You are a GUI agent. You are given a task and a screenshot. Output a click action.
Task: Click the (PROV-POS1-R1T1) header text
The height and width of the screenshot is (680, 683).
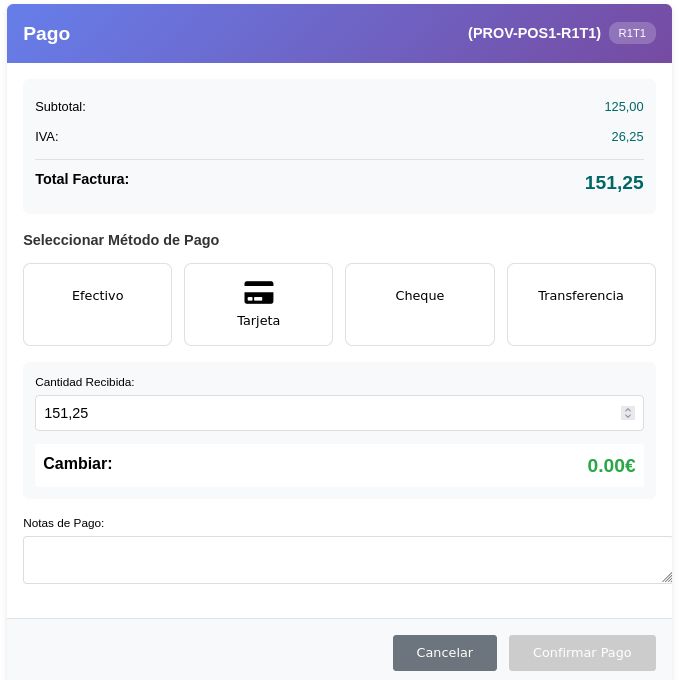pos(534,33)
